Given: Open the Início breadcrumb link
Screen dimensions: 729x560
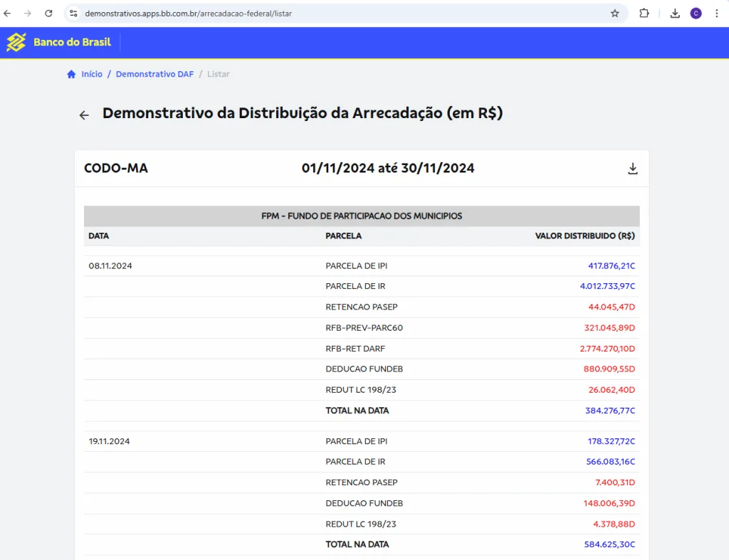Looking at the screenshot, I should (x=92, y=74).
